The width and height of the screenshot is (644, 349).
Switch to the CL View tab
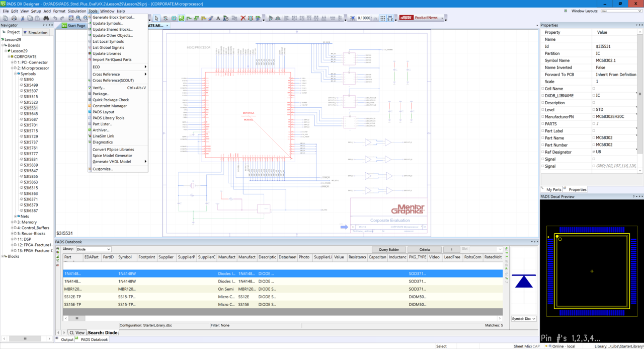(x=76, y=332)
